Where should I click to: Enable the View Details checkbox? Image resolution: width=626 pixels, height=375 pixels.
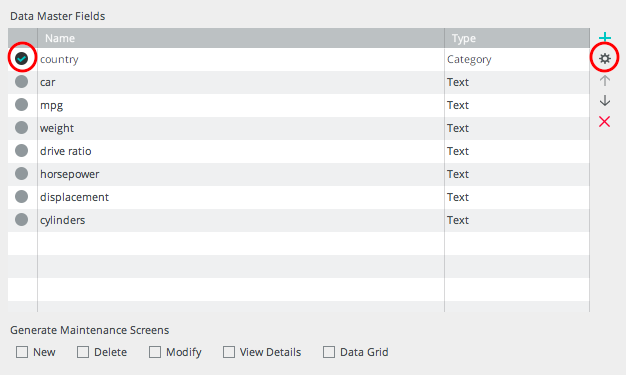pyautogui.click(x=229, y=352)
